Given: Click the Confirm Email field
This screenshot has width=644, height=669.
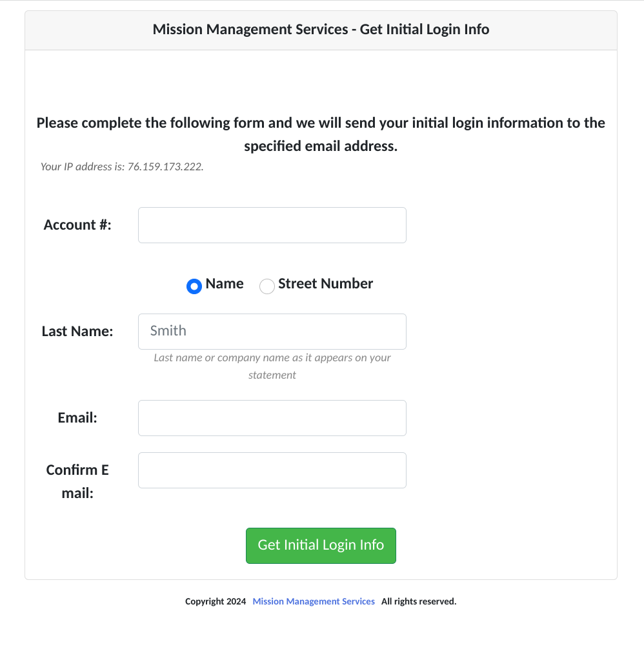Looking at the screenshot, I should tap(272, 470).
